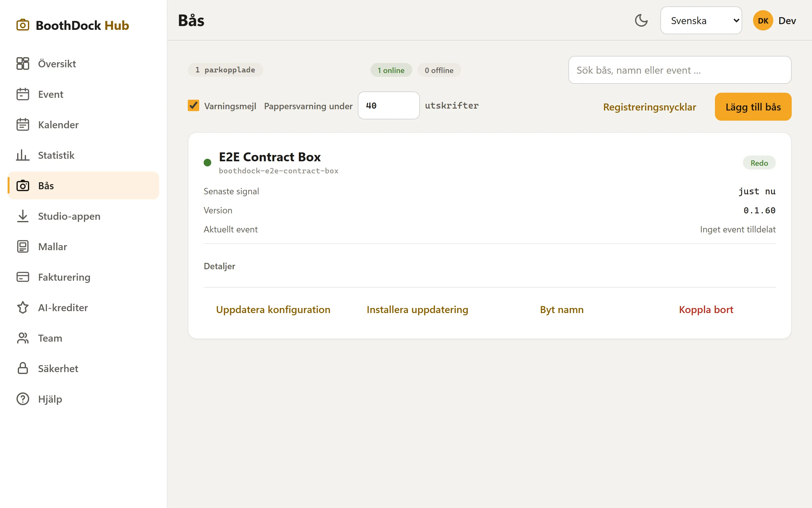Click the Hjälp question mark icon
The image size is (812, 508).
23,399
